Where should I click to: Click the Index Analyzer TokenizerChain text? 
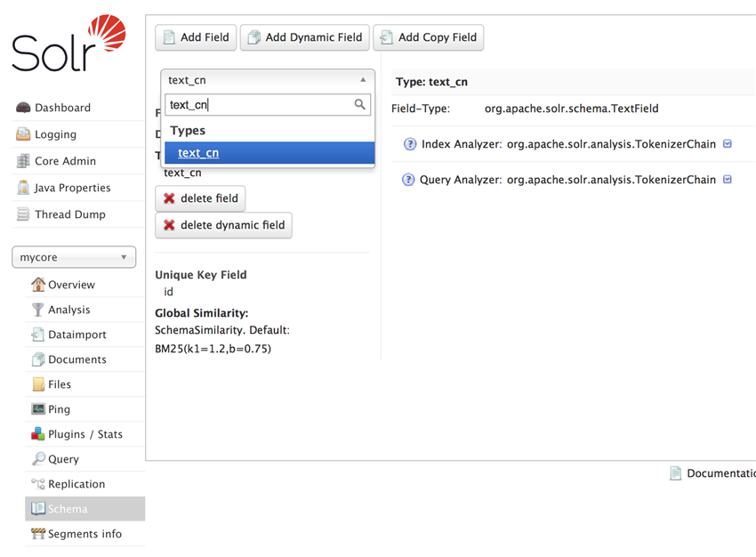pyautogui.click(x=611, y=144)
